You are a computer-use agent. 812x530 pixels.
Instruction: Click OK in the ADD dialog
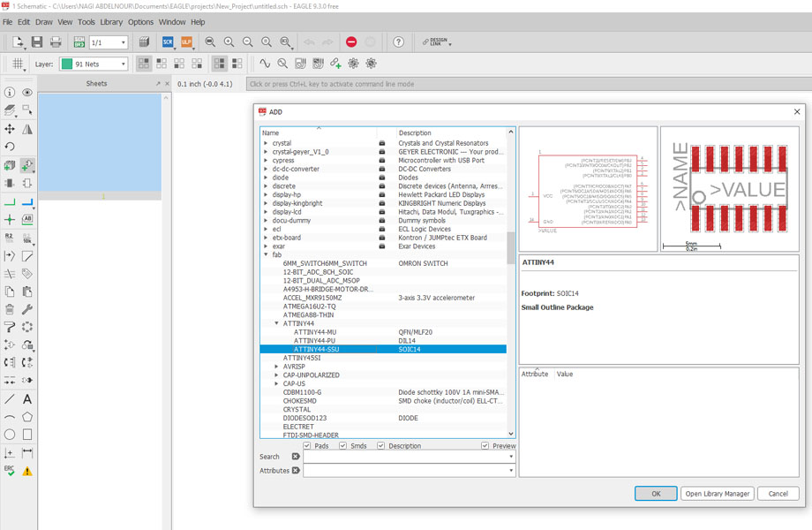click(x=656, y=494)
